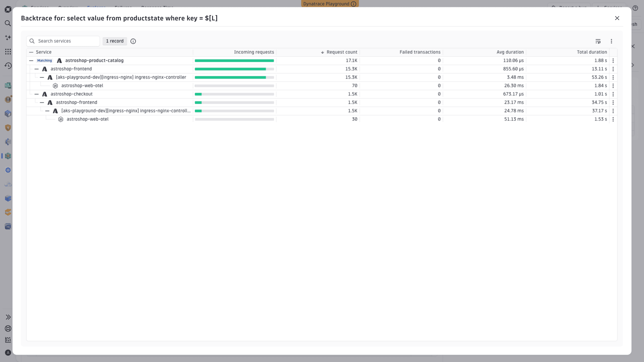Open Dynatrace logo in the sidebar
The image size is (644, 362).
(x=8, y=10)
